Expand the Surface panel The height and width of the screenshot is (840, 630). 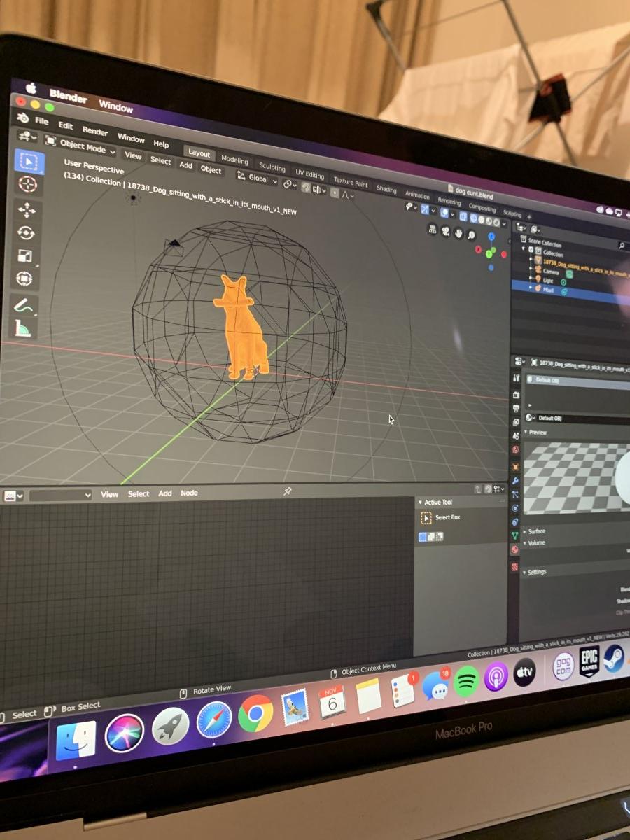click(x=536, y=531)
